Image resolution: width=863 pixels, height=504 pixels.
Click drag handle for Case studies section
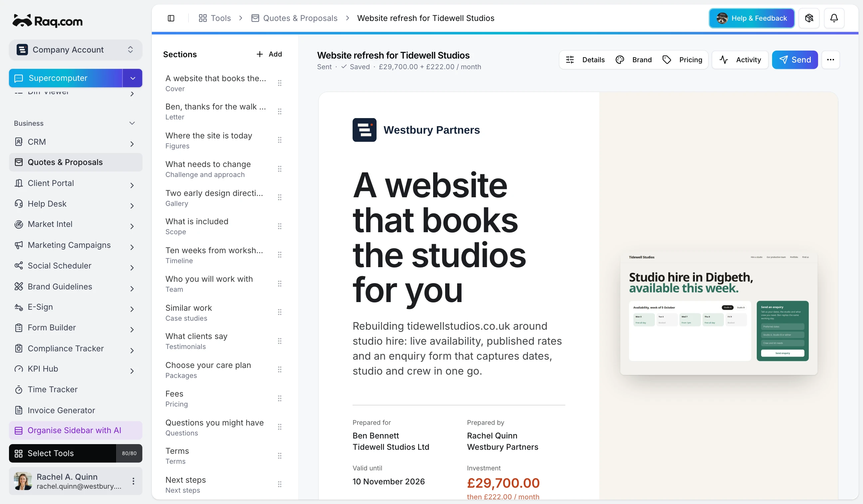pos(279,312)
